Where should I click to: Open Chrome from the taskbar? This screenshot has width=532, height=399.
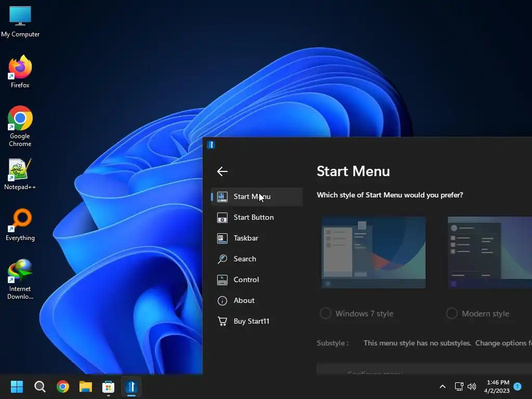[x=63, y=387]
